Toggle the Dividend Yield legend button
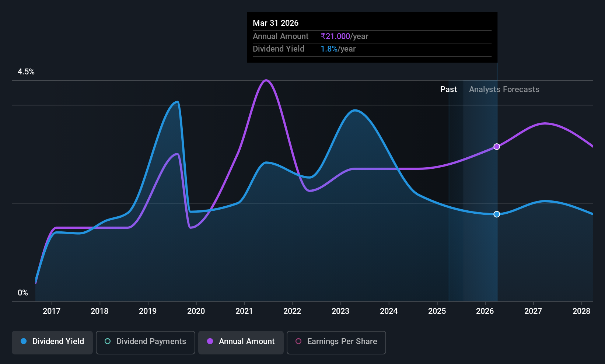605x364 pixels. 52,343
